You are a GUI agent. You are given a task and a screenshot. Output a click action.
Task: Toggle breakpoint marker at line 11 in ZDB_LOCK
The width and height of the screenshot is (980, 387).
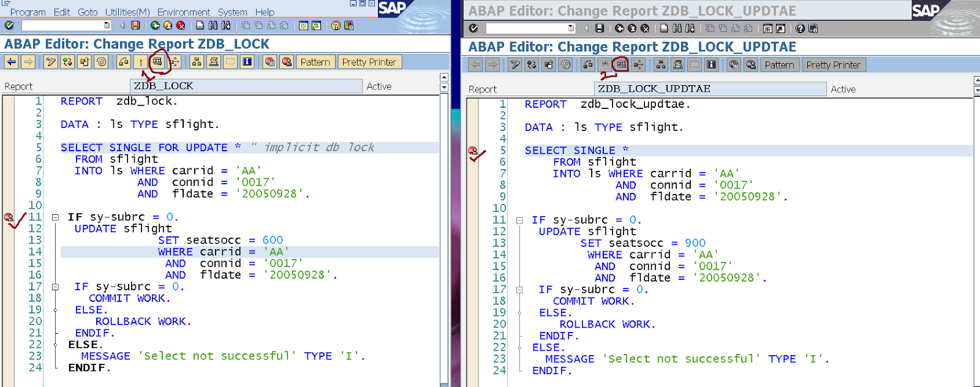(x=9, y=217)
